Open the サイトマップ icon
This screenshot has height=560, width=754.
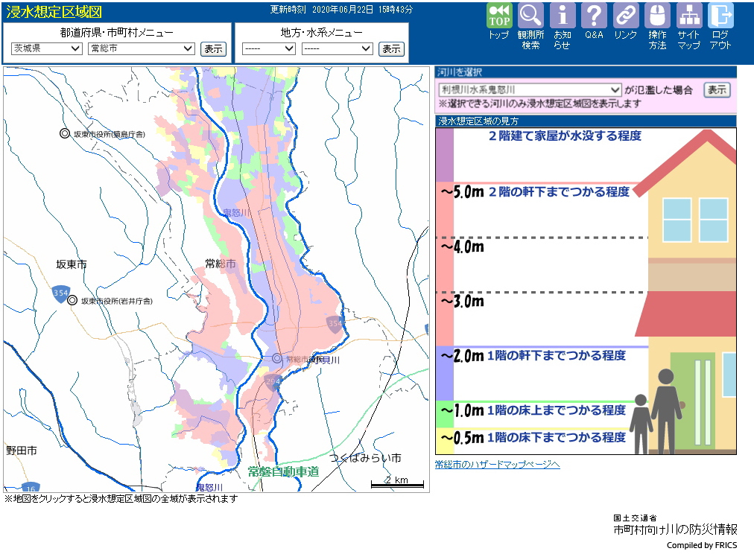[689, 16]
